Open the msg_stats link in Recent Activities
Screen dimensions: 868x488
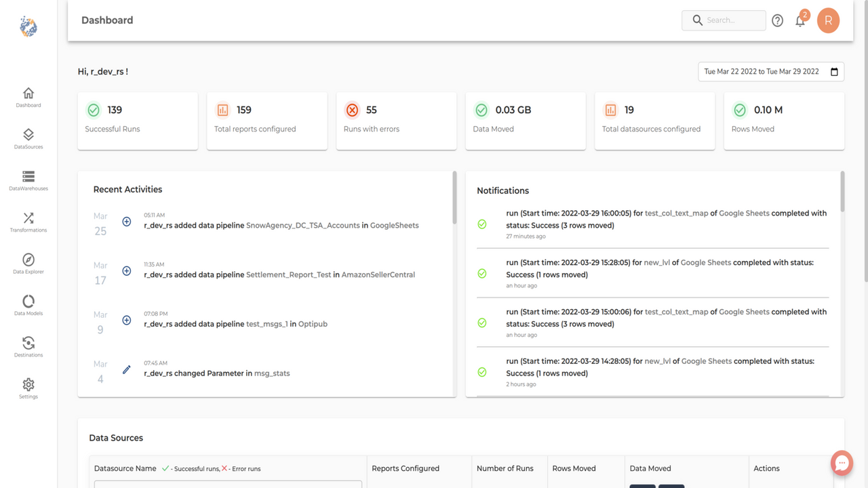point(272,373)
